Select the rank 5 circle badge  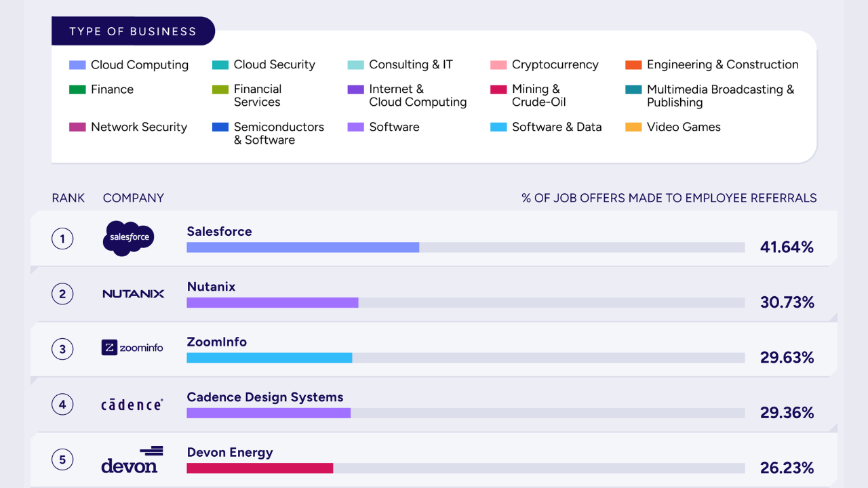62,460
